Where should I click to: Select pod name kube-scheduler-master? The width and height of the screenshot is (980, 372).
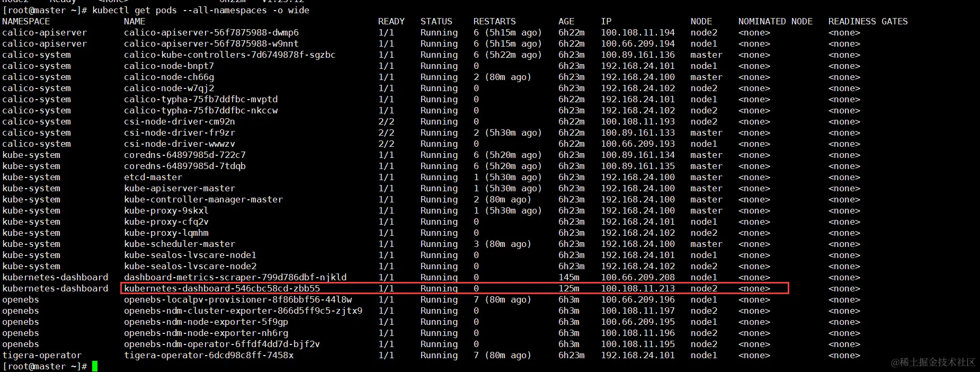(180, 244)
